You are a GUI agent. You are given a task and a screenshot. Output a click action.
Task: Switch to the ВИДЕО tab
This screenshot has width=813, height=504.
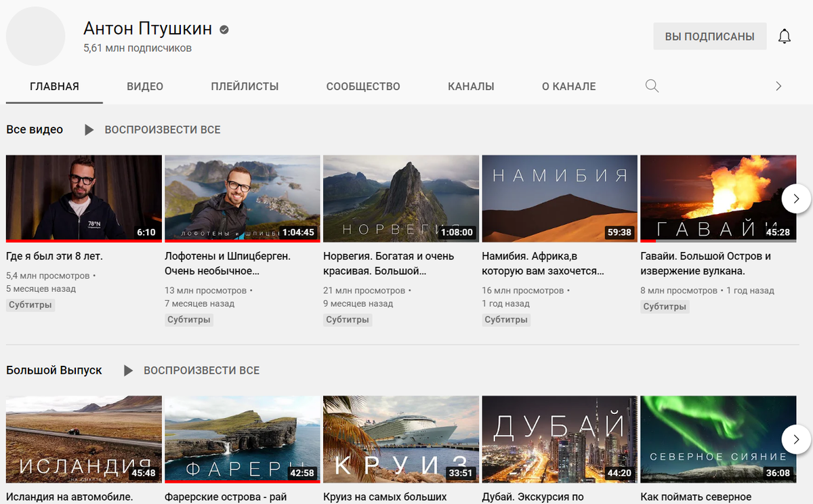pos(144,86)
